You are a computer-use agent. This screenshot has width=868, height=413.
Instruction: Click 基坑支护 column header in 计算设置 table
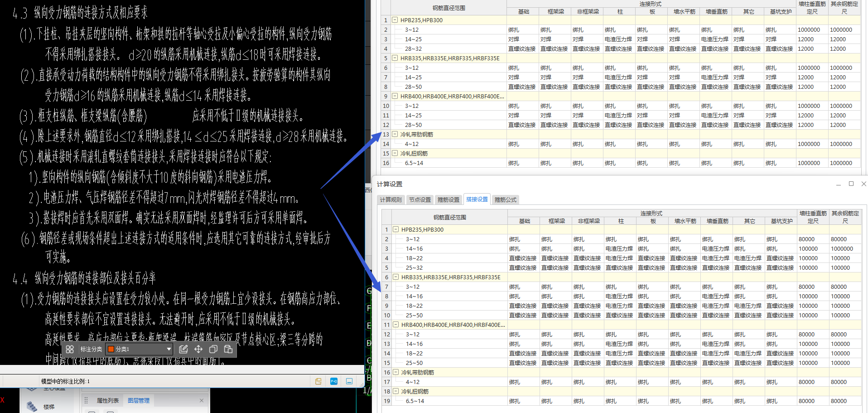pyautogui.click(x=782, y=221)
